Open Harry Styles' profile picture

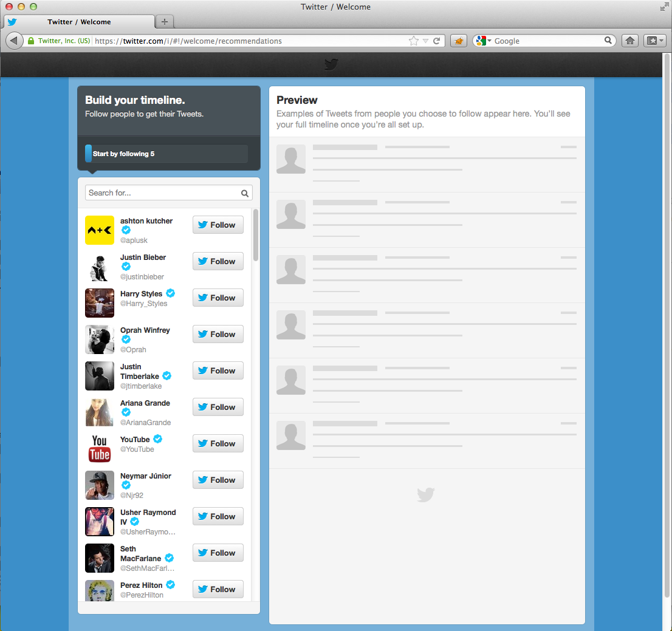[x=100, y=303]
